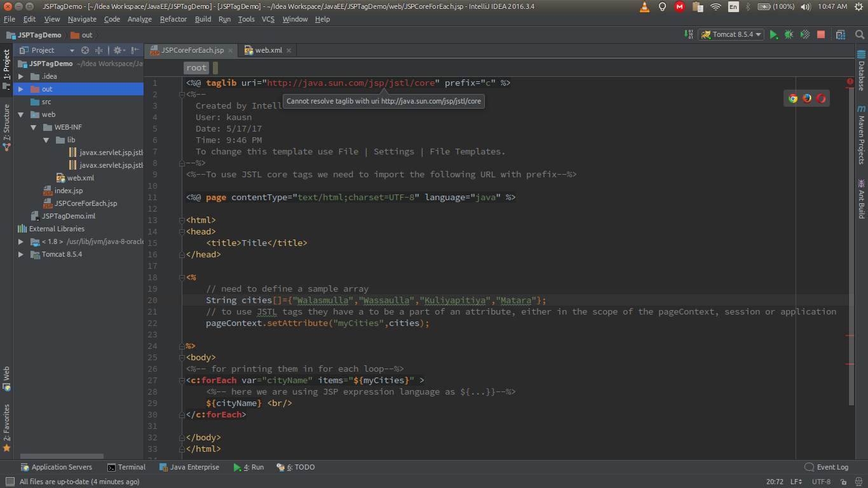Click the LF line separator in status bar
This screenshot has width=868, height=488.
(x=797, y=482)
